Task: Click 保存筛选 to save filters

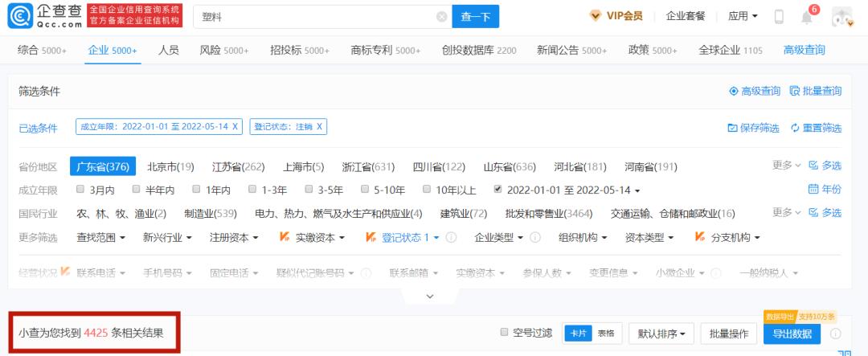Action: pyautogui.click(x=753, y=128)
